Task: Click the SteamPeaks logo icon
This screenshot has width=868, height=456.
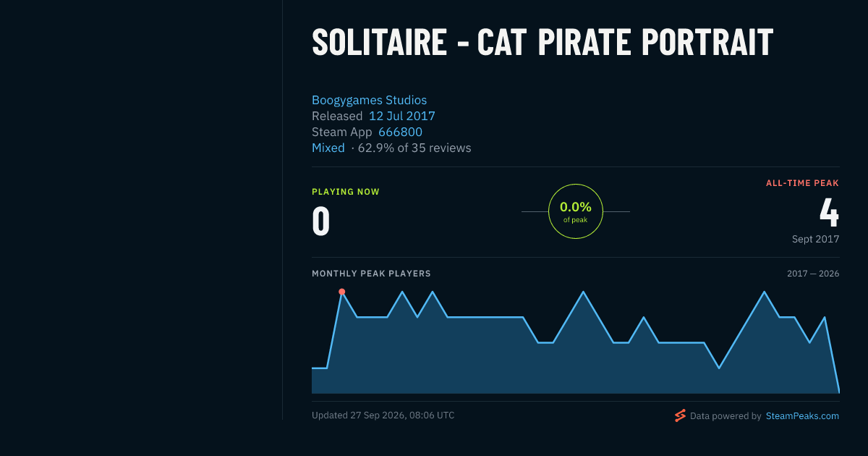Action: [x=680, y=415]
